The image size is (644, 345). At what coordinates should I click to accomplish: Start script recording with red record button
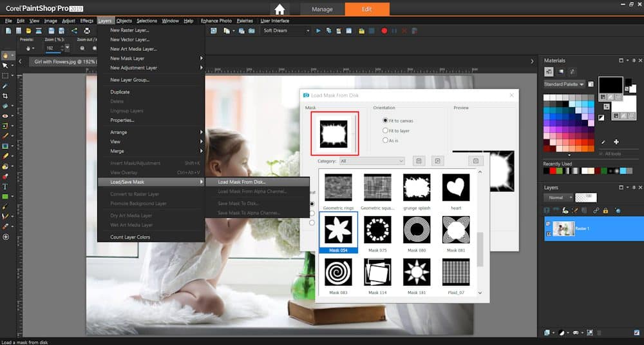click(384, 30)
